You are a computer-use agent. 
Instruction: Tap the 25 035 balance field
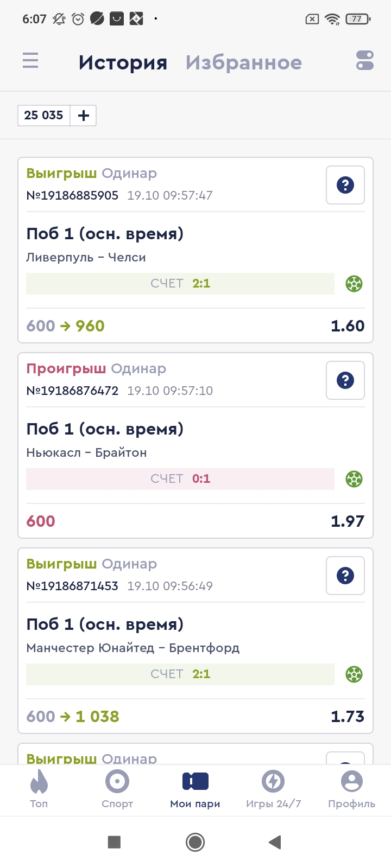click(44, 116)
